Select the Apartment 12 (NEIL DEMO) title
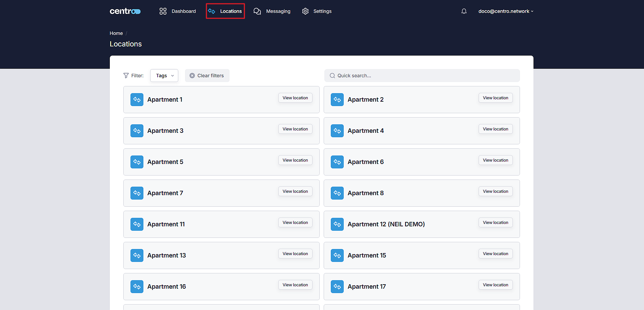This screenshot has height=310, width=644. 386,224
